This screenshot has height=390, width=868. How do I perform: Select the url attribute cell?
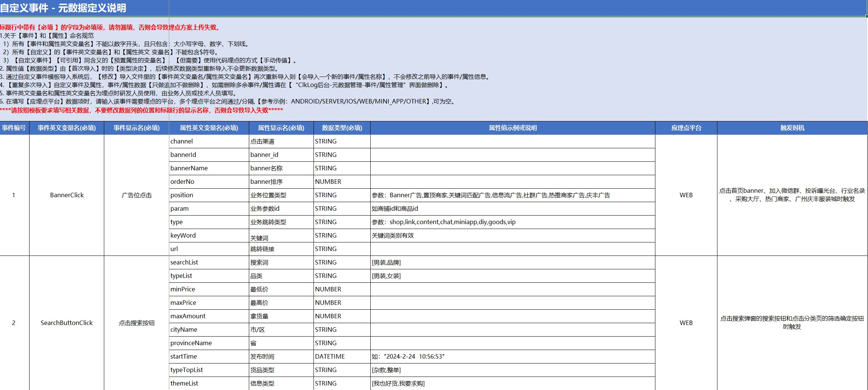point(209,249)
